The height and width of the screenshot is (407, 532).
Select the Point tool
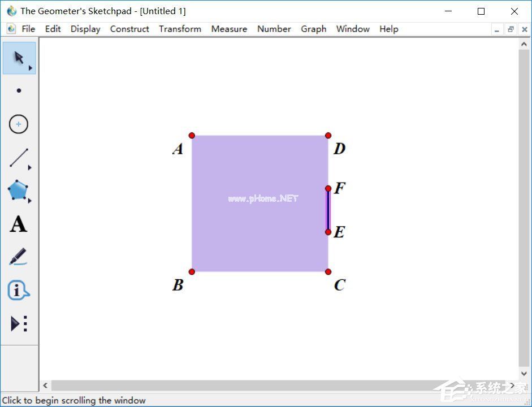pyautogui.click(x=19, y=90)
